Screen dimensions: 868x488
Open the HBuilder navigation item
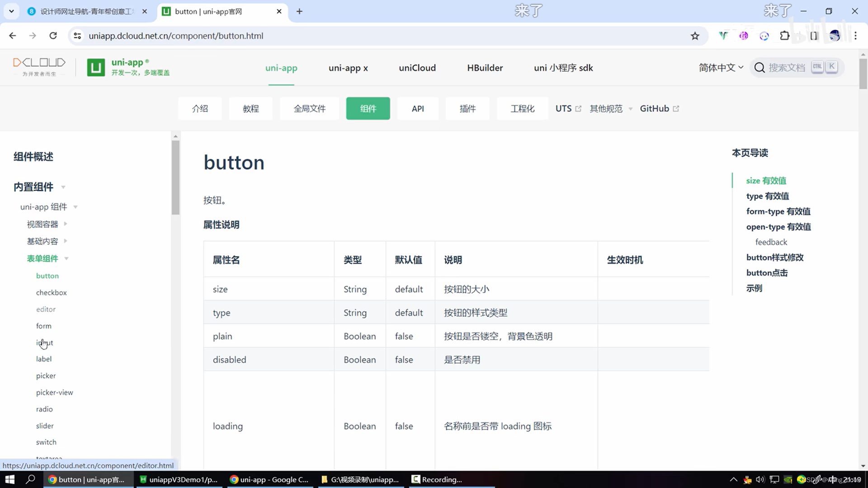point(485,68)
